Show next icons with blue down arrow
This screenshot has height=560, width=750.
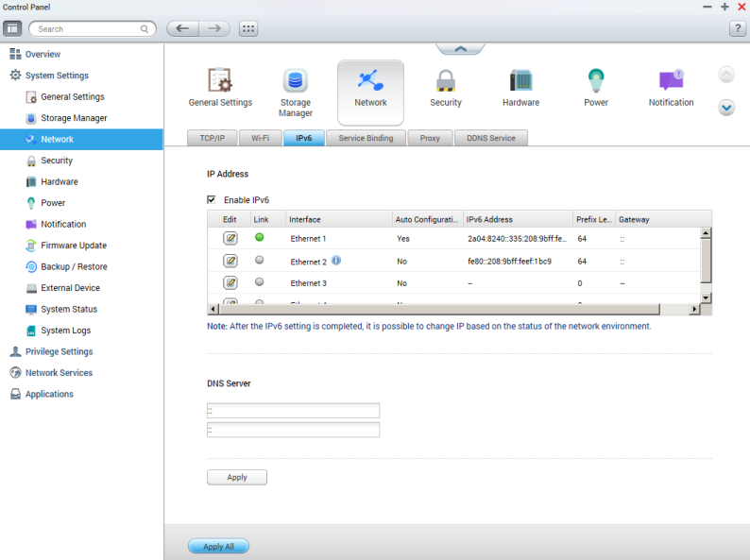726,108
